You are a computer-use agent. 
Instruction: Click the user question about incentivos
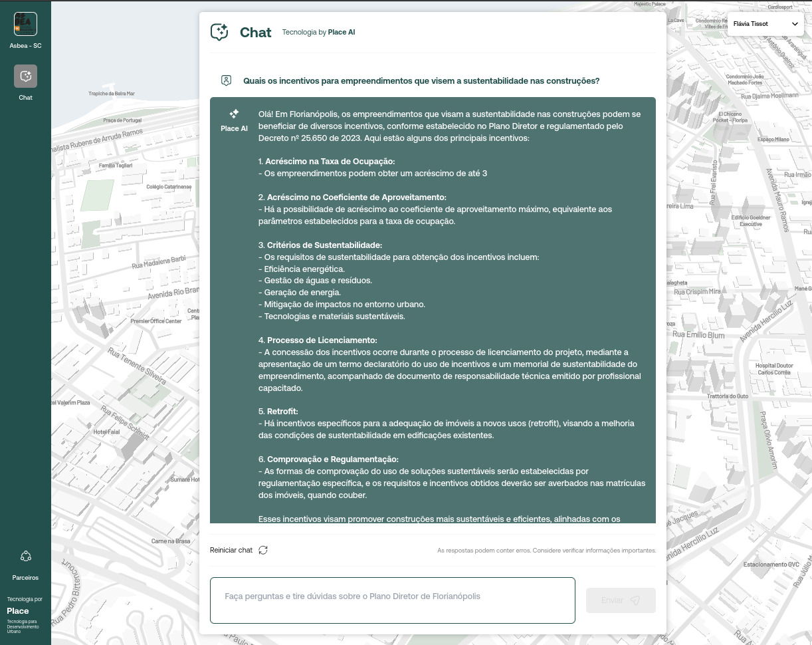421,80
